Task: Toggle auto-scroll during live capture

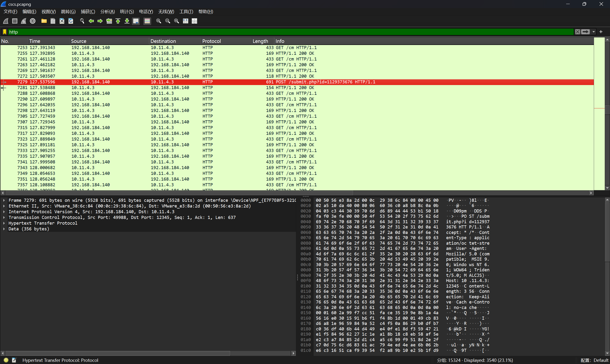Action: [x=136, y=21]
